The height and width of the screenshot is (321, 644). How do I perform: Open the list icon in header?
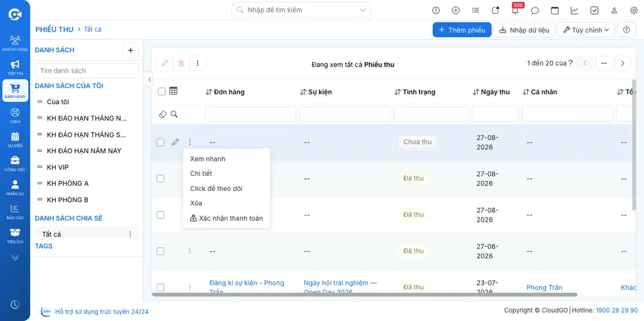coord(475,10)
